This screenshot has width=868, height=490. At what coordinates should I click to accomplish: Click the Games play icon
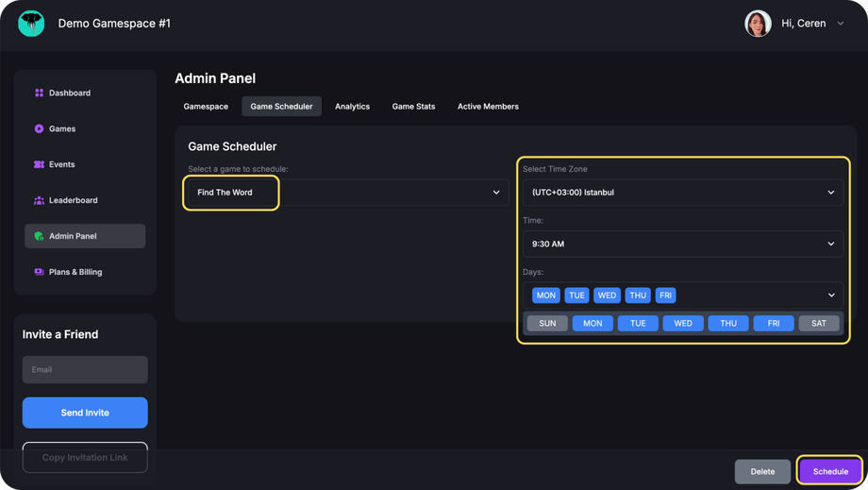click(x=39, y=129)
